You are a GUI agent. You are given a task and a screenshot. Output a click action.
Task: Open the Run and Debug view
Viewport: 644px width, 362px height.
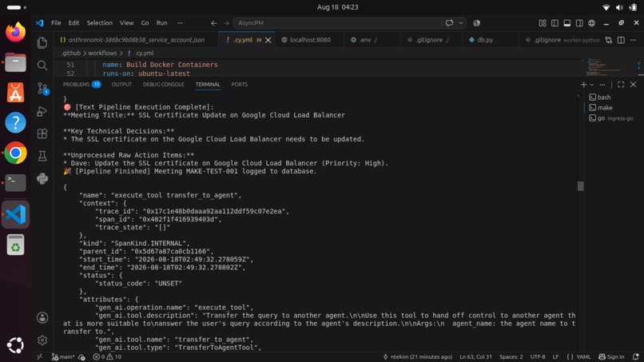tap(42, 111)
